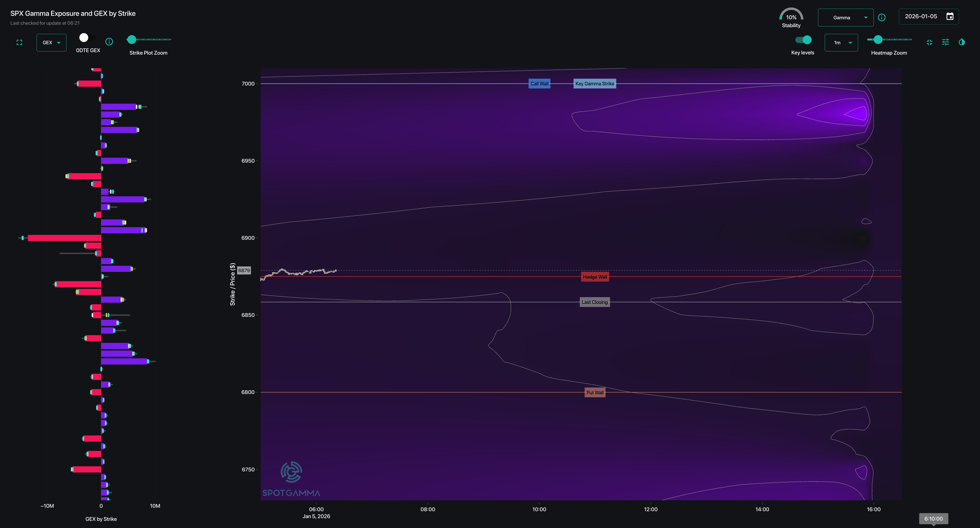Enable the 0DTE GEX toggle
This screenshot has width=980, height=528.
tap(88, 38)
